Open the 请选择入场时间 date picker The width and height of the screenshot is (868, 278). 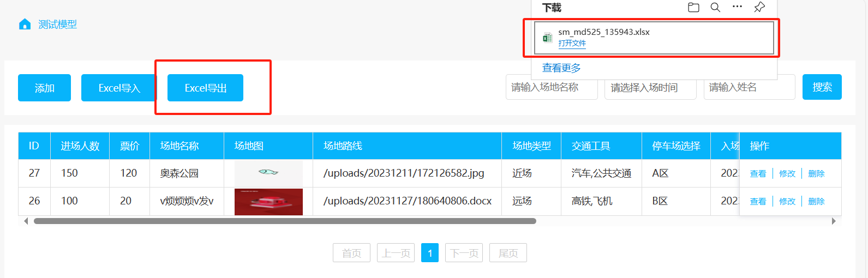(x=650, y=88)
